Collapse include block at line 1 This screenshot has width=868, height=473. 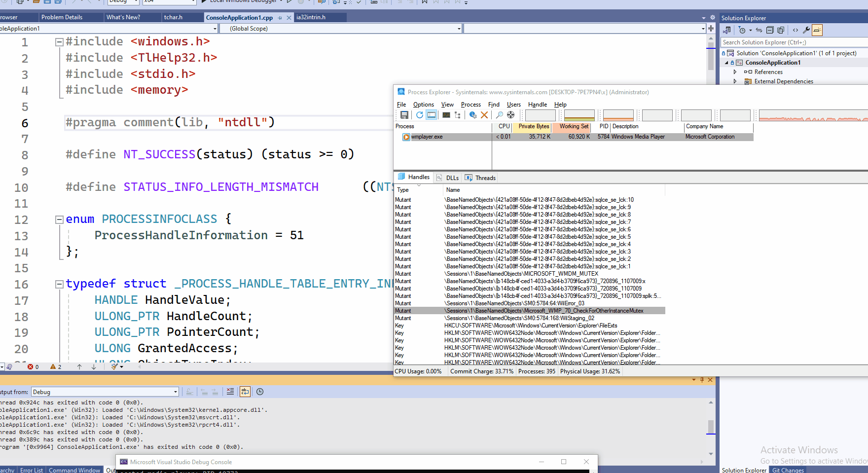click(x=59, y=42)
